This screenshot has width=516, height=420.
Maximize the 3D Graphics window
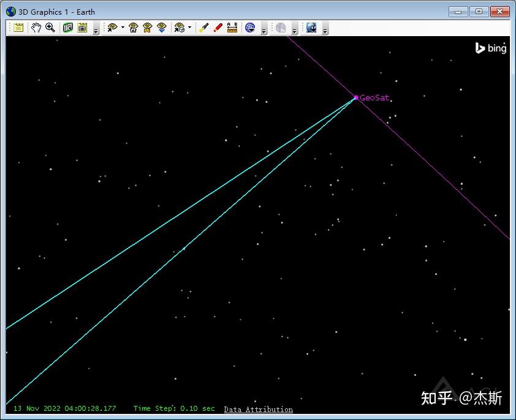tap(479, 12)
